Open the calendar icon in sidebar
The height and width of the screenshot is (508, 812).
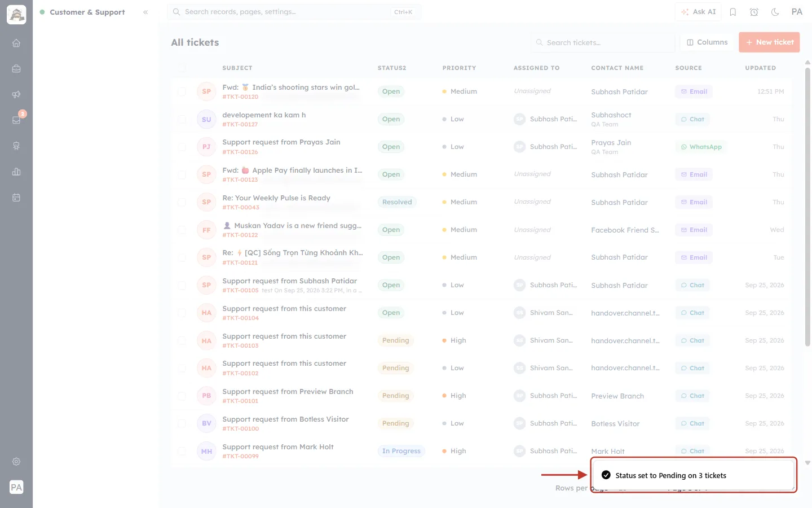(16, 198)
